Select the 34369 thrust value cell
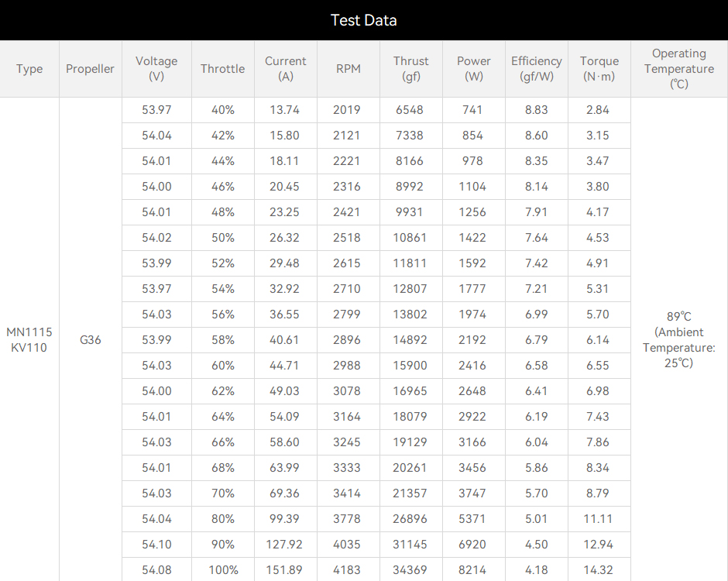 point(411,569)
